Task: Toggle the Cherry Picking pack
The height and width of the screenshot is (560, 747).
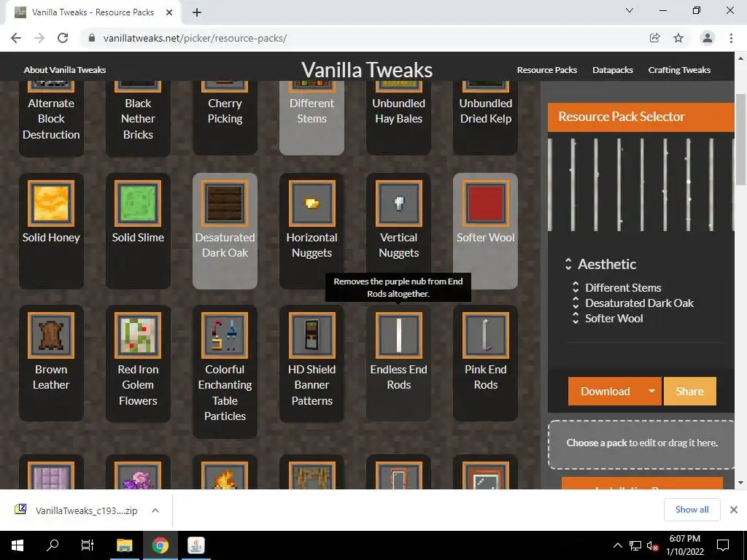Action: 225,117
